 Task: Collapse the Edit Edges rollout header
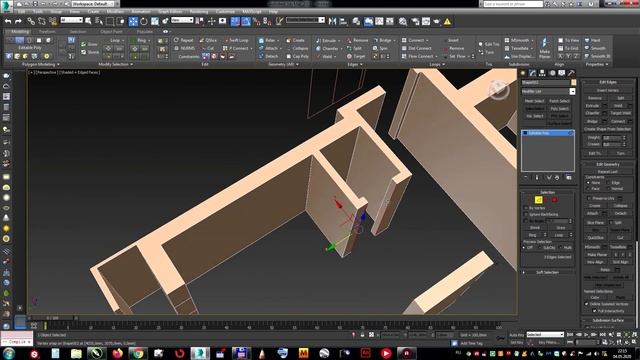click(x=608, y=82)
